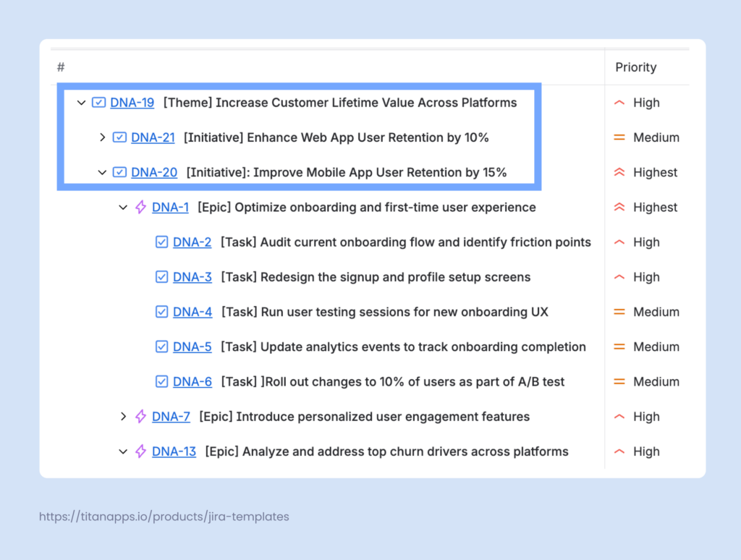
Task: Click the titanapps.io jira-templates URL
Action: [164, 517]
